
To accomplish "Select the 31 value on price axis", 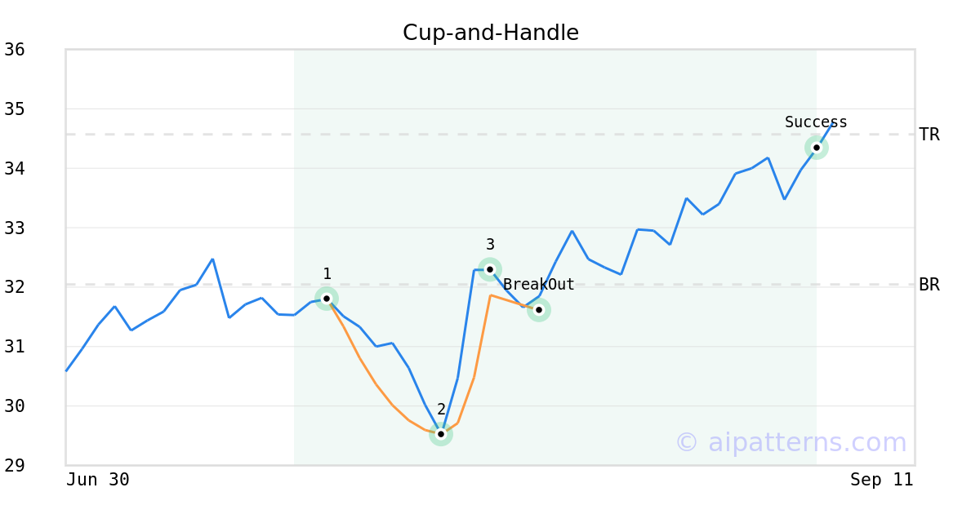I will tap(15, 347).
